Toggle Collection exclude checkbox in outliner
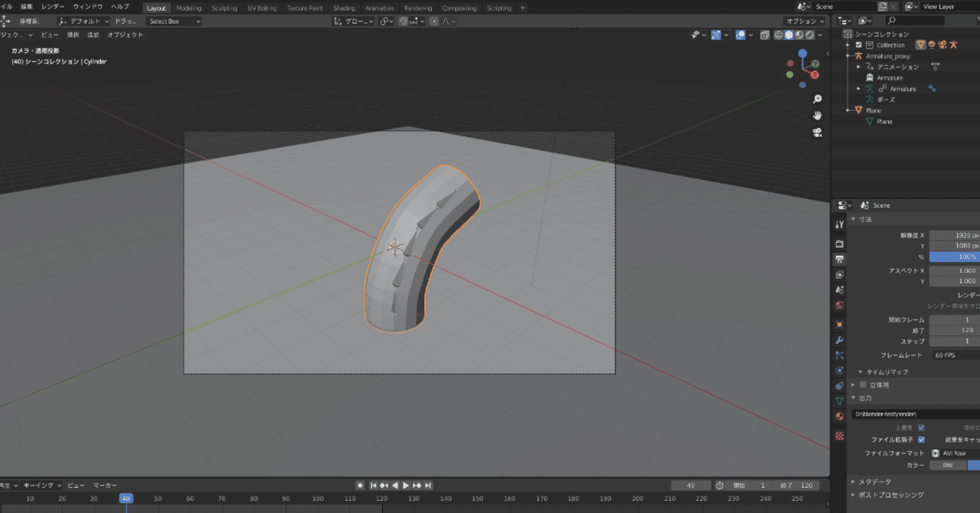This screenshot has width=980, height=513. 858,45
